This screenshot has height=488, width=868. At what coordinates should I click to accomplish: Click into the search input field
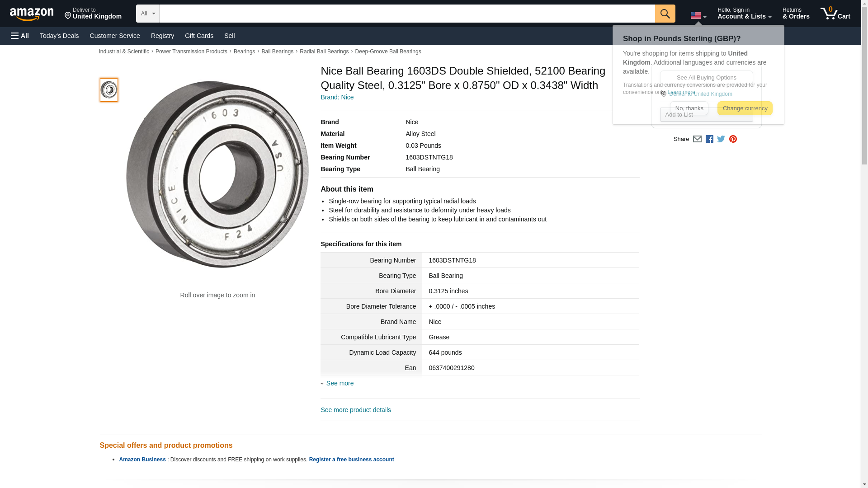pos(407,14)
